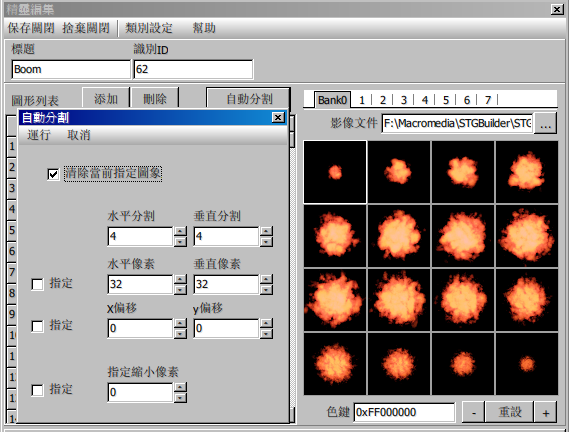Increase the 水平分割 value with the up arrow
Image resolution: width=569 pixels, height=432 pixels.
pos(180,231)
